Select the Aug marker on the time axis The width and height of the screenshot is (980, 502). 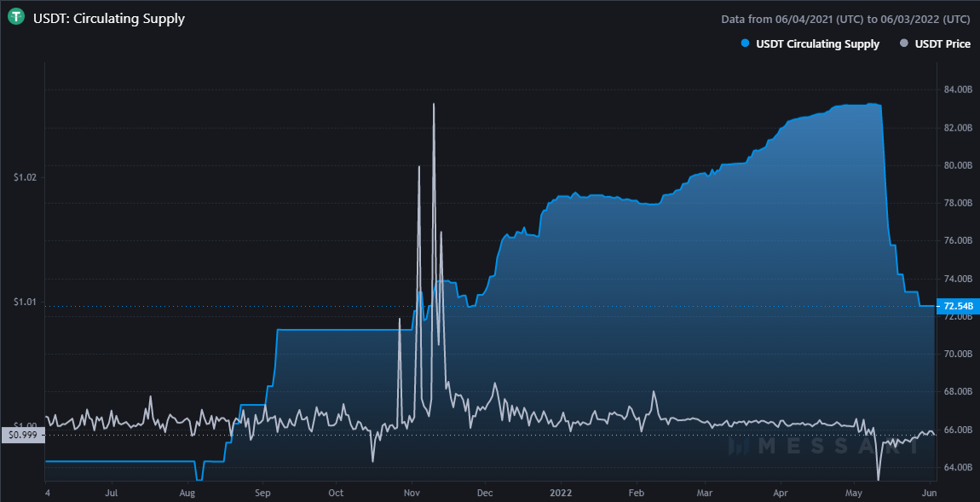click(x=188, y=493)
